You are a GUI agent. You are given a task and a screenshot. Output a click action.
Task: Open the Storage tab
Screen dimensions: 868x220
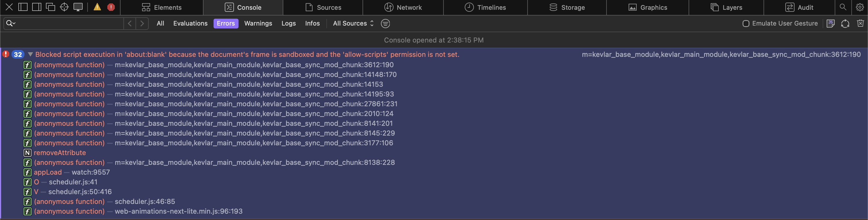click(567, 7)
